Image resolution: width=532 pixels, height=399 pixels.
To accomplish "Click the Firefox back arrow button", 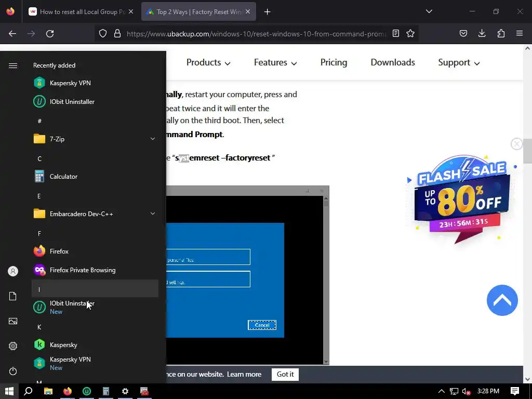I will [x=12, y=34].
